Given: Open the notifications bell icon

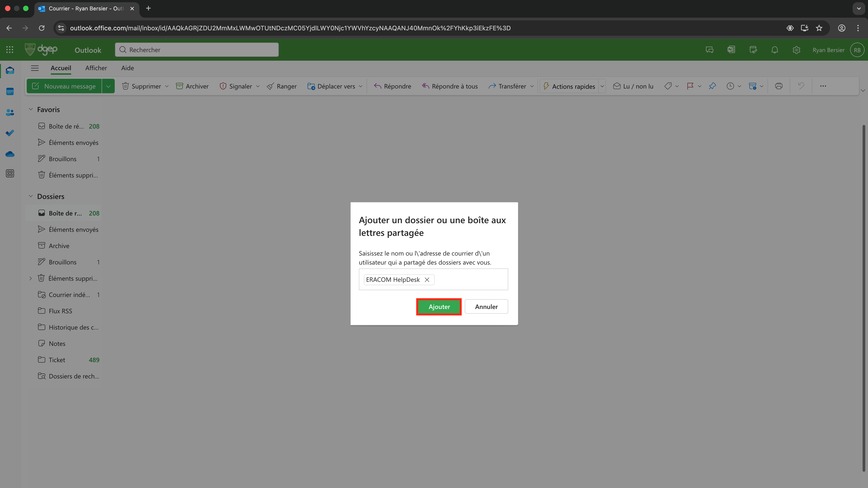Looking at the screenshot, I should [x=775, y=50].
